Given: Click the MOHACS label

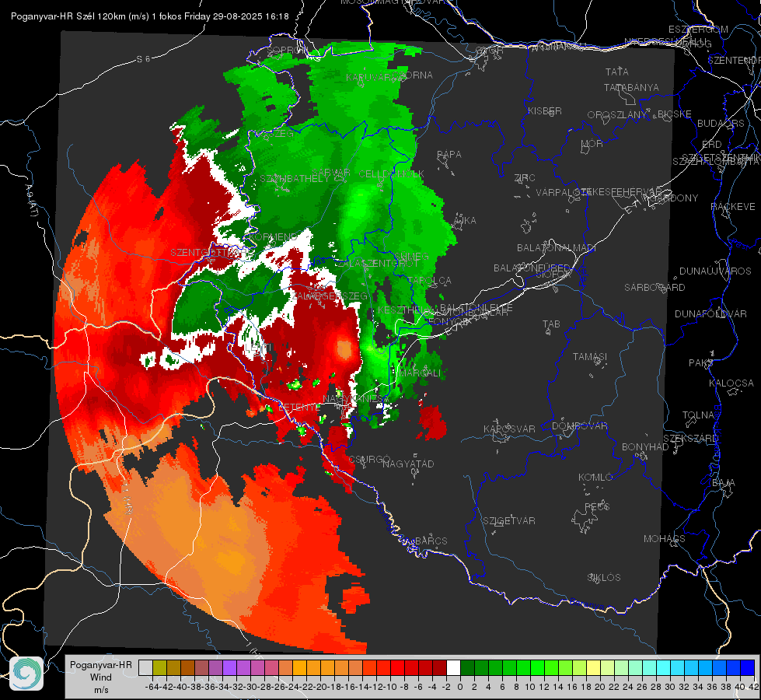Looking at the screenshot, I should (x=665, y=539).
